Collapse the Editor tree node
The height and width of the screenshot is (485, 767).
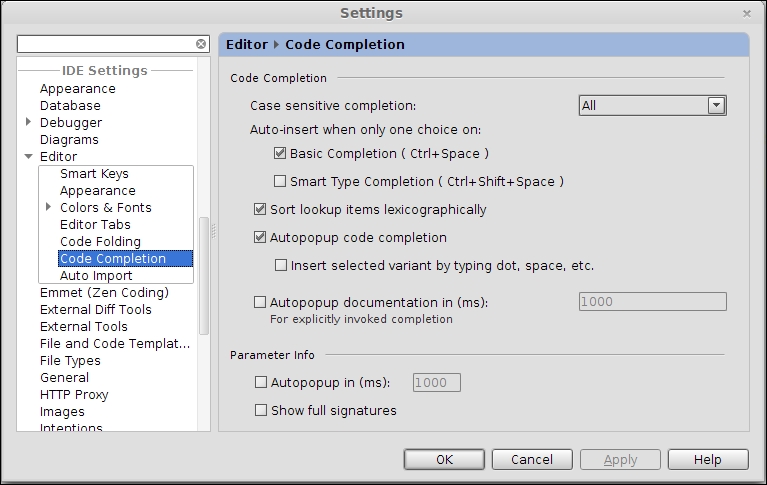click(29, 157)
